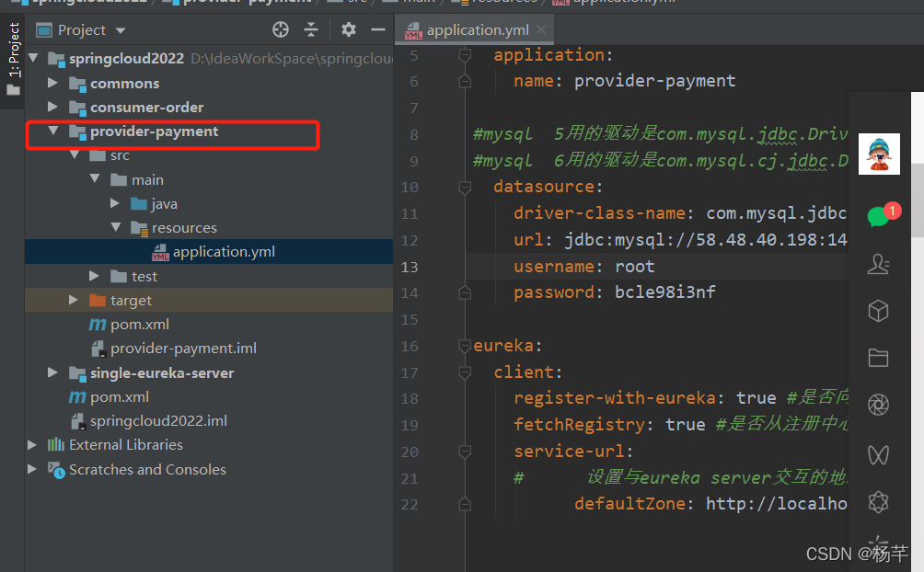Open the Project panel settings gear
The width and height of the screenshot is (924, 572).
coord(348,29)
